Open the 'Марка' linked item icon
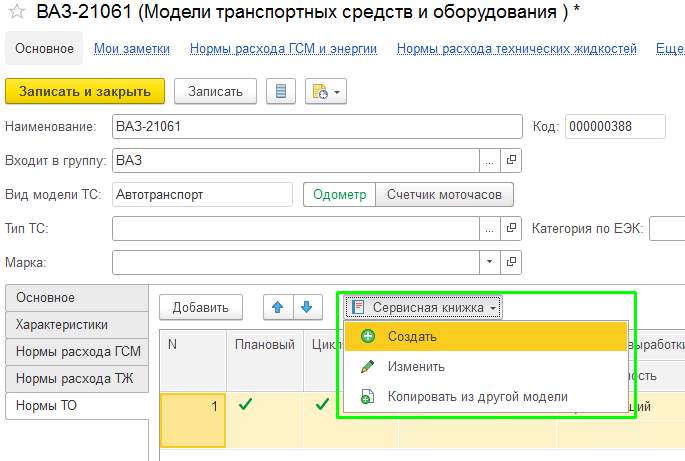This screenshot has width=685, height=461. click(x=511, y=262)
